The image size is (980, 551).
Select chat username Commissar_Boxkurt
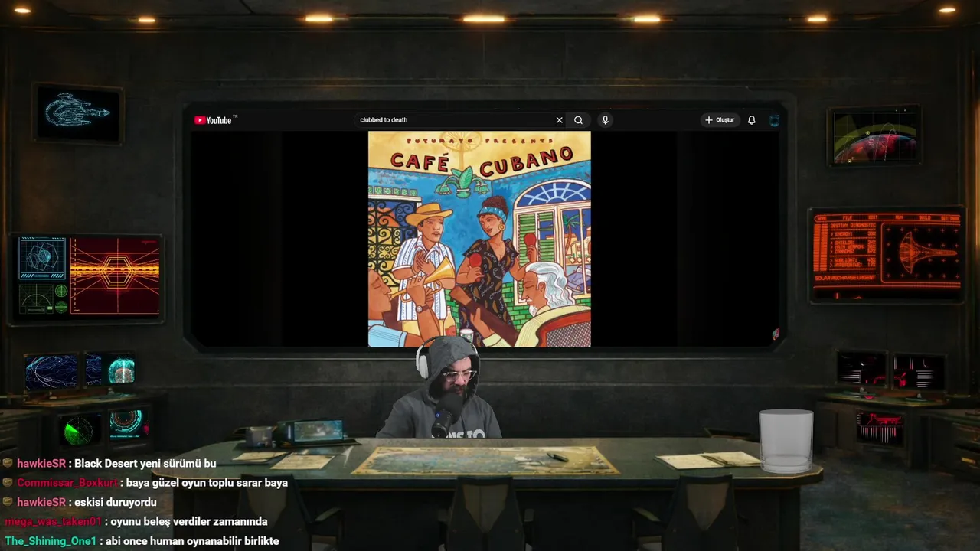[67, 483]
